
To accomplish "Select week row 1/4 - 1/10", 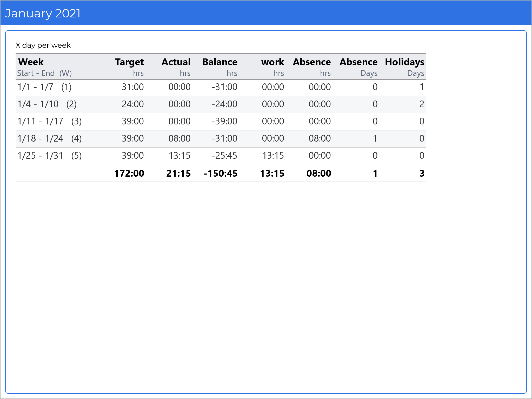I will click(x=47, y=104).
